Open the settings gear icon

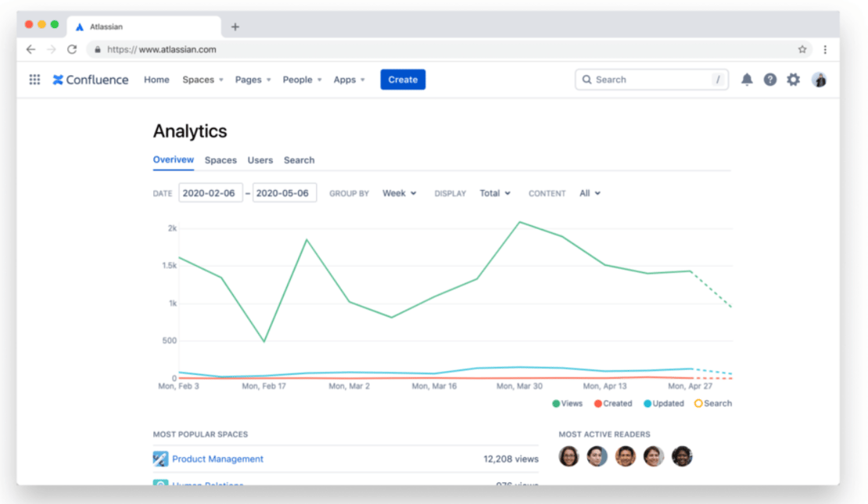(793, 80)
